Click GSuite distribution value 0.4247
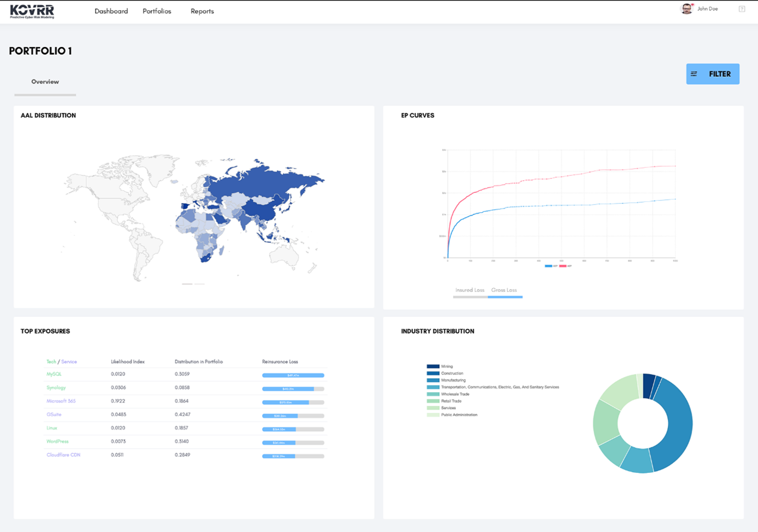 (x=183, y=414)
